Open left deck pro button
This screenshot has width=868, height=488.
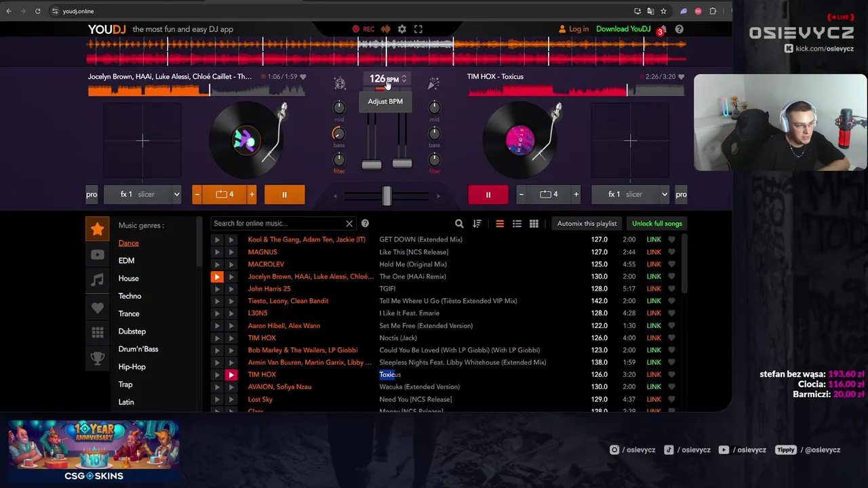[92, 195]
